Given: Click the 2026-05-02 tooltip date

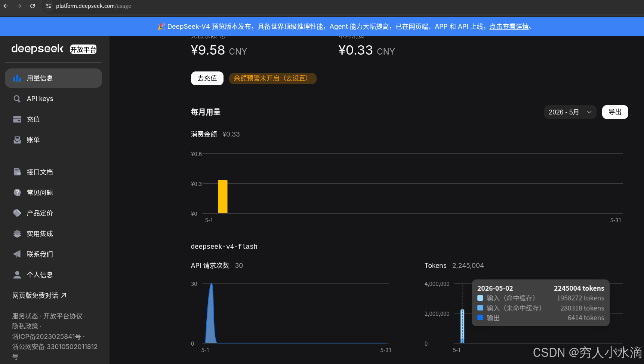Looking at the screenshot, I should point(495,288).
